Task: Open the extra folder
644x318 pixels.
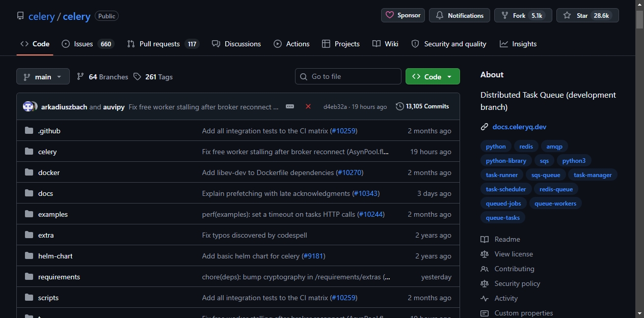Action: (x=46, y=235)
